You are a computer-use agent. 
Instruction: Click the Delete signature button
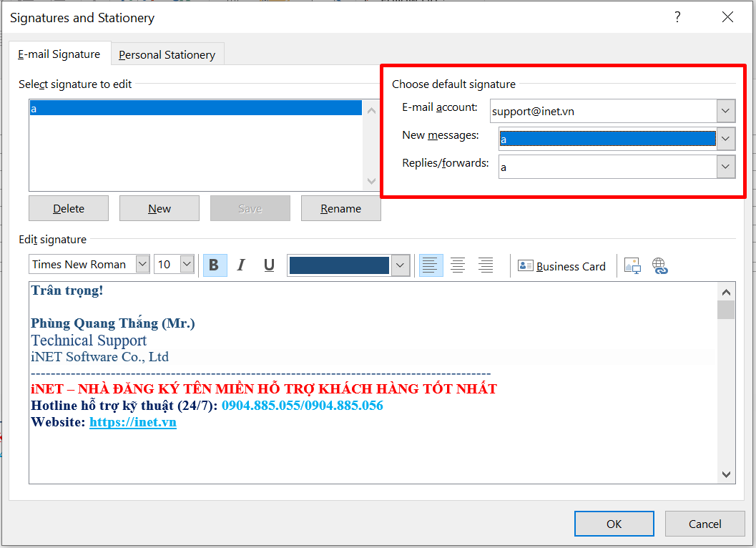click(69, 208)
